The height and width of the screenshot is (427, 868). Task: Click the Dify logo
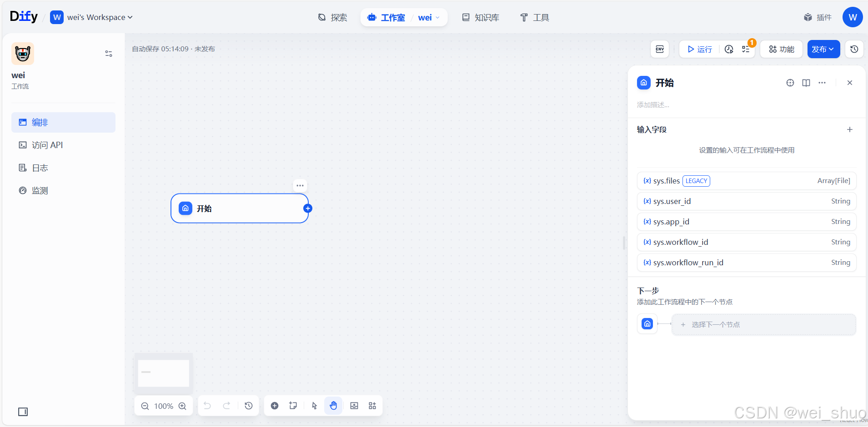24,17
